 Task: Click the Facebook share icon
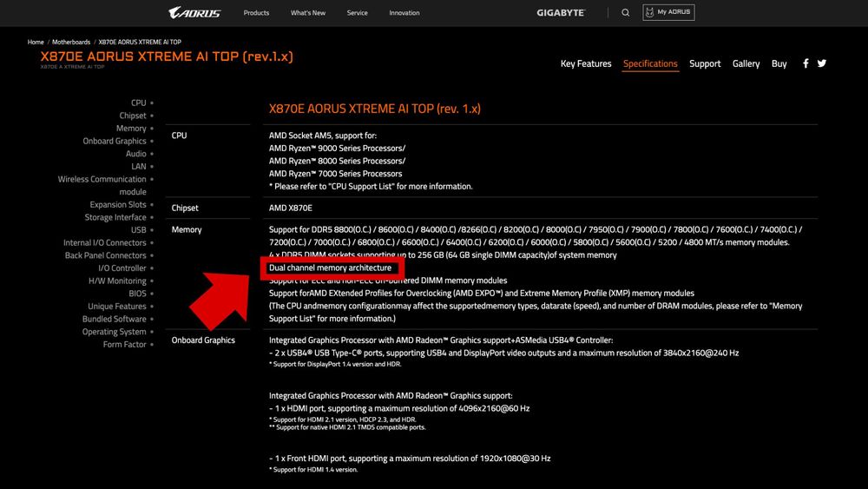coord(806,63)
